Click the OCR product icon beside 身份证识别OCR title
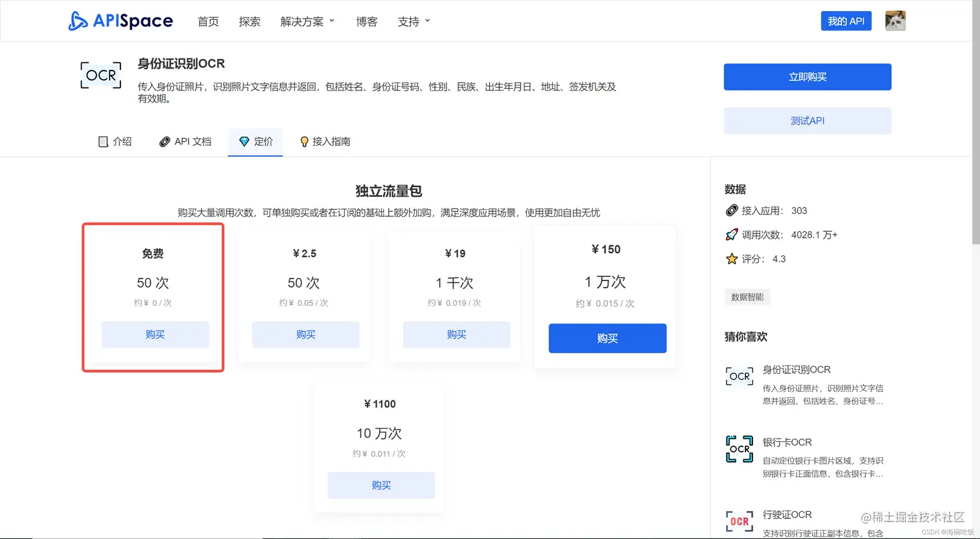980x539 pixels. click(x=100, y=75)
